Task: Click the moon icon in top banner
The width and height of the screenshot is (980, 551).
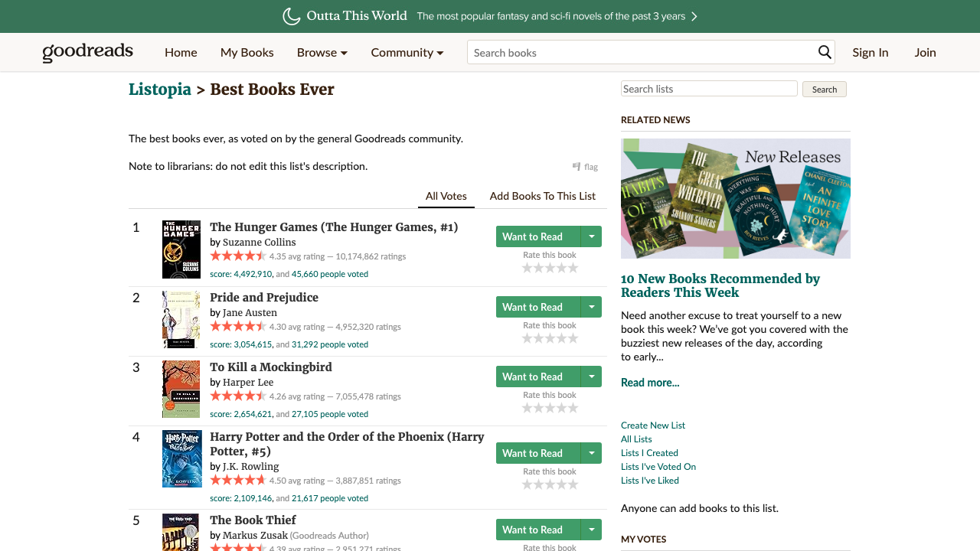Action: [x=291, y=16]
